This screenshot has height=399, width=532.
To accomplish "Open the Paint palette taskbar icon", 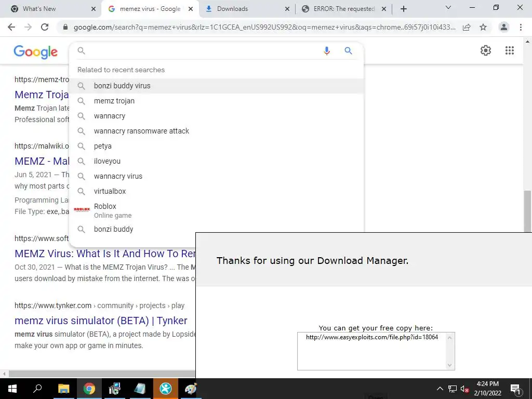I will click(x=190, y=389).
